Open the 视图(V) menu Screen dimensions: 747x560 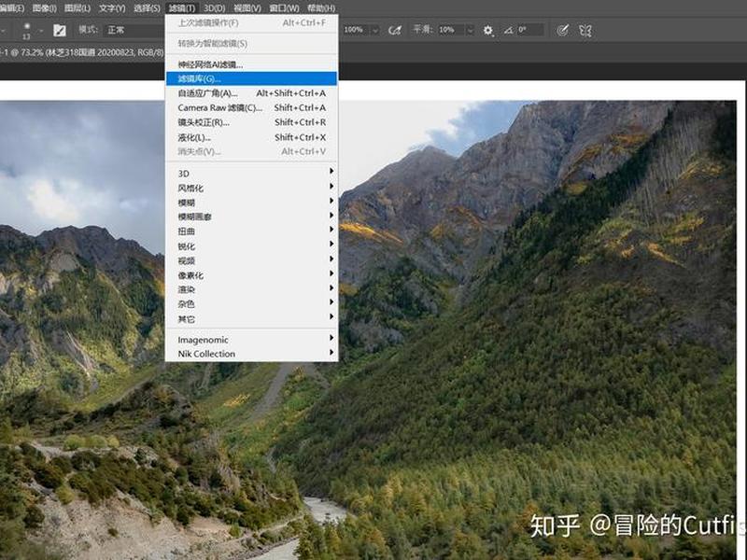(247, 8)
